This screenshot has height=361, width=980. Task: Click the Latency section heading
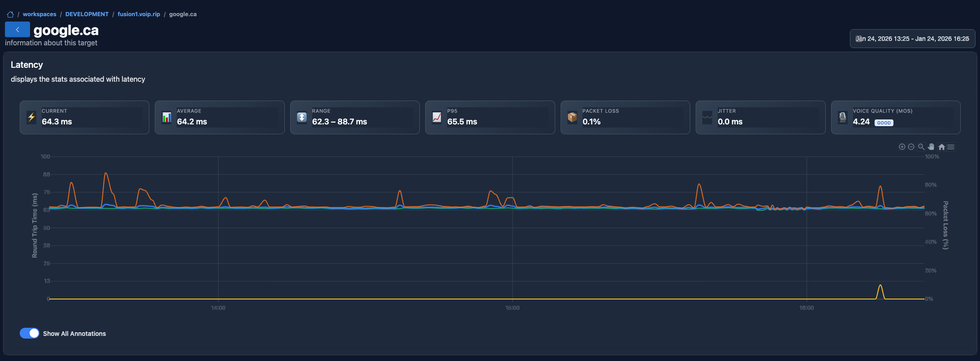click(x=27, y=65)
